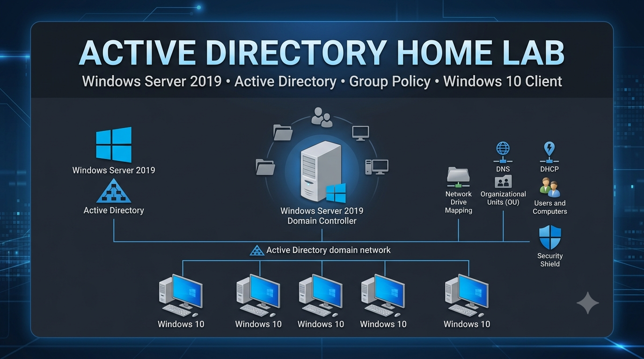
Task: Click the 'Windows 10' label under the rightmost computer
Action: coord(467,324)
